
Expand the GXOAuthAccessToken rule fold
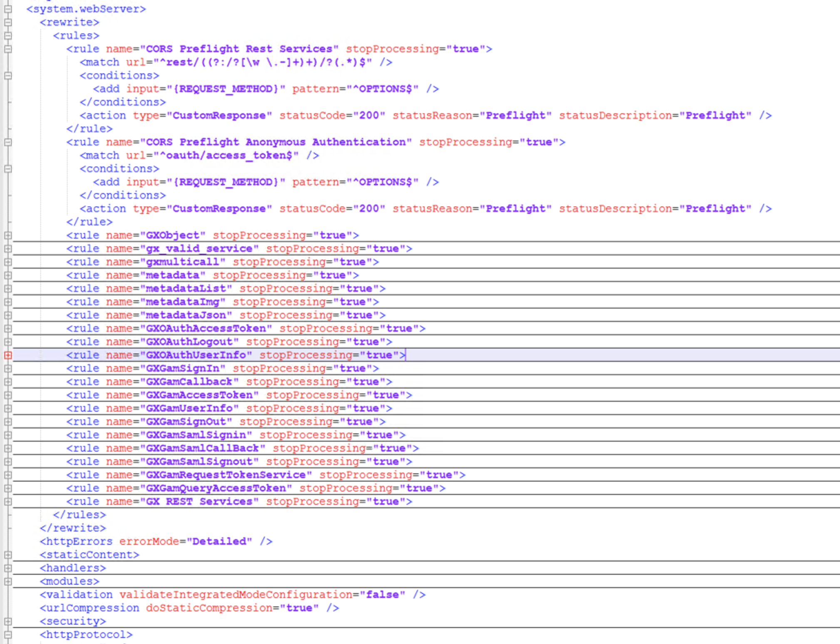point(7,328)
